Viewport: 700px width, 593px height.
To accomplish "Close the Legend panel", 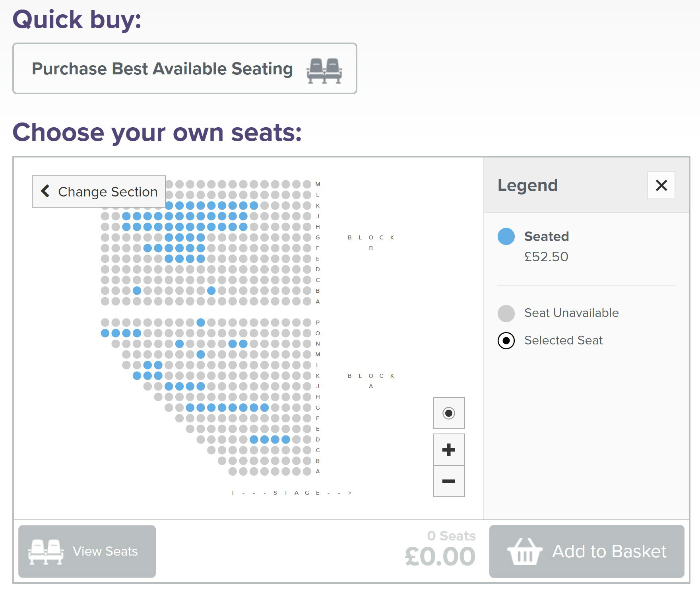I will click(x=661, y=185).
